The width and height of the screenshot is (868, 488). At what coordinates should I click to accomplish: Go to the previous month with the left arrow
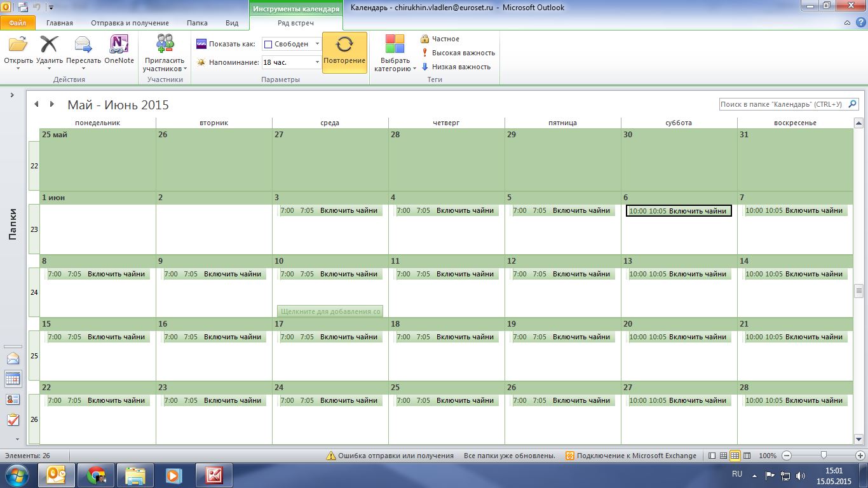click(x=36, y=104)
